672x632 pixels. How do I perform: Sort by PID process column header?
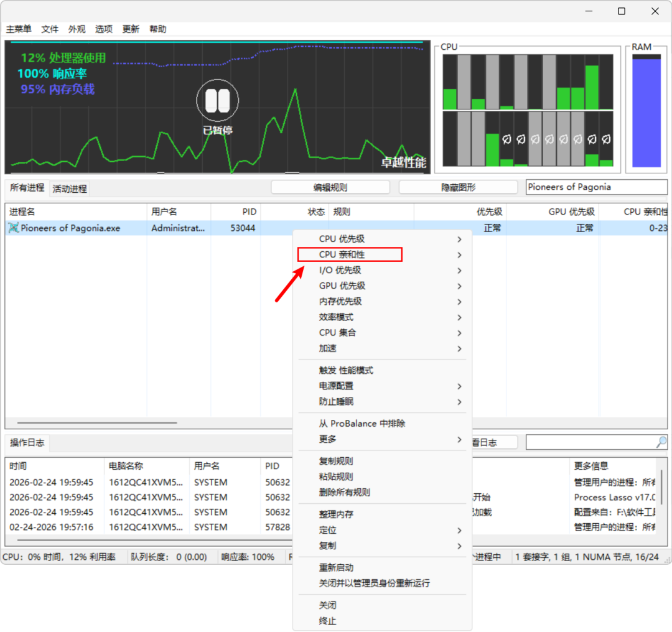click(x=236, y=211)
